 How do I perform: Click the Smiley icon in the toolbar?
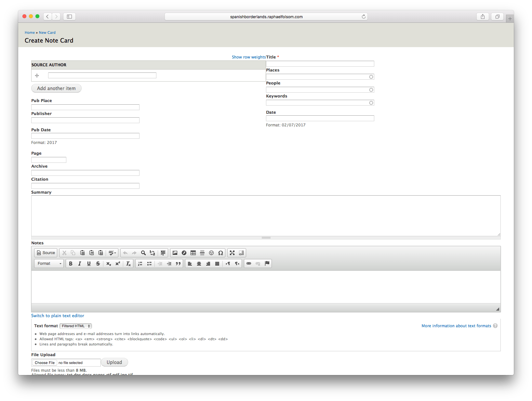211,253
